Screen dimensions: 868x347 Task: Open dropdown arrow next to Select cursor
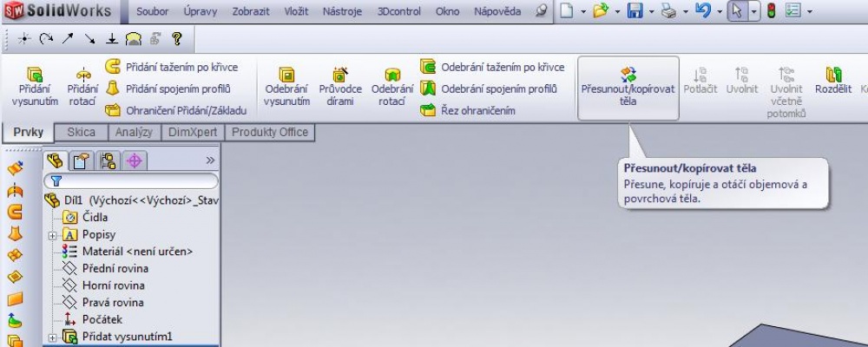pos(754,11)
